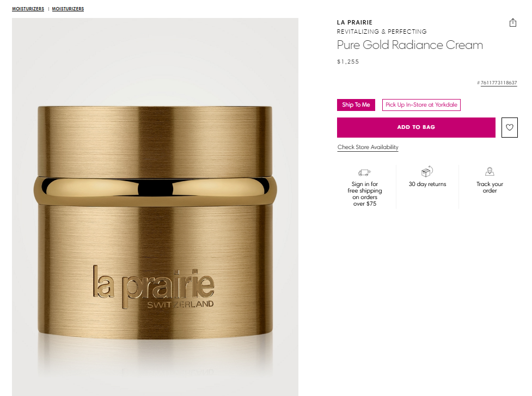Click the product number 7611773118637 link

click(499, 83)
